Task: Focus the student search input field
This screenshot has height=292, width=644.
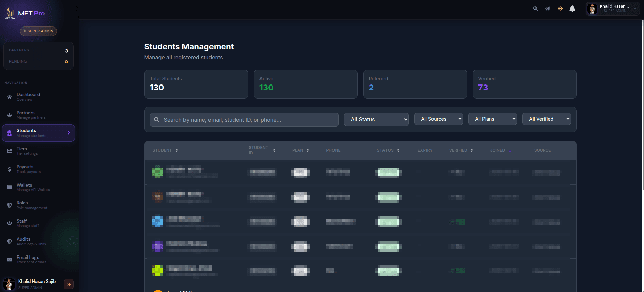Action: tap(244, 120)
